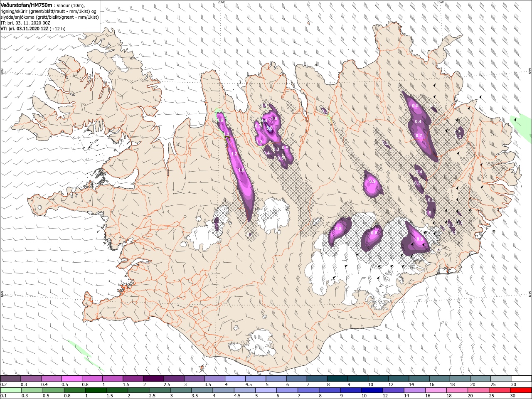This screenshot has width=532, height=399.
Task: Select the deep blue 10–12 rain legend swatch
Action: (372, 390)
